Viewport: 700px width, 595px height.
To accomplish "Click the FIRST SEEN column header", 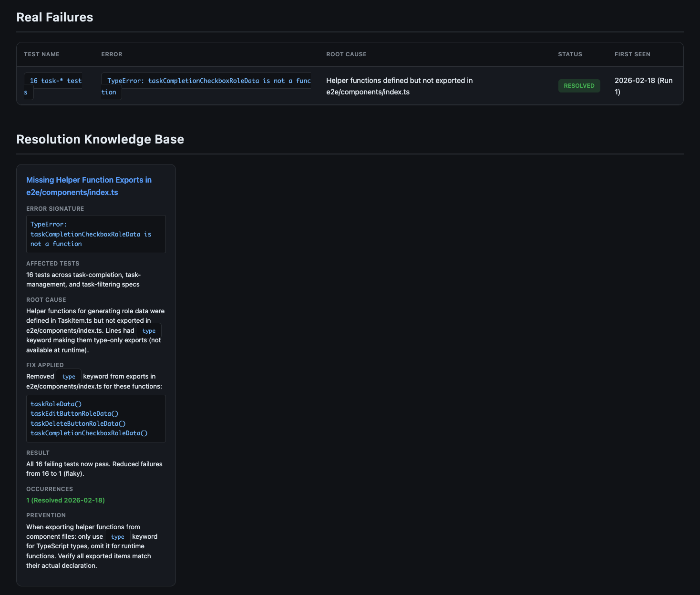I will click(632, 54).
